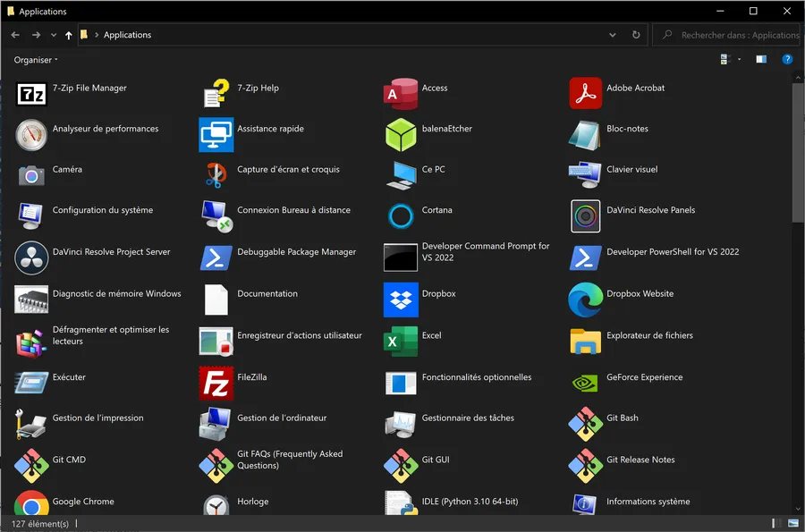Image resolution: width=805 pixels, height=532 pixels.
Task: Open the Diagnostic de mémoire Windows icon
Action: point(31,300)
